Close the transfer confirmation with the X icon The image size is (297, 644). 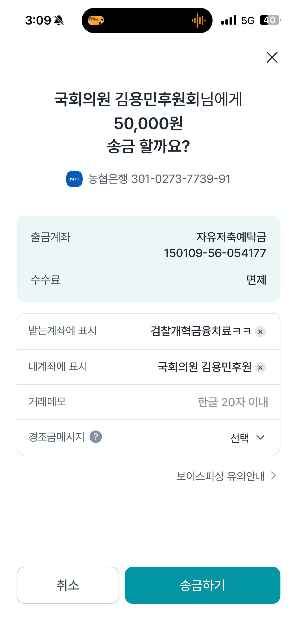pos(272,57)
